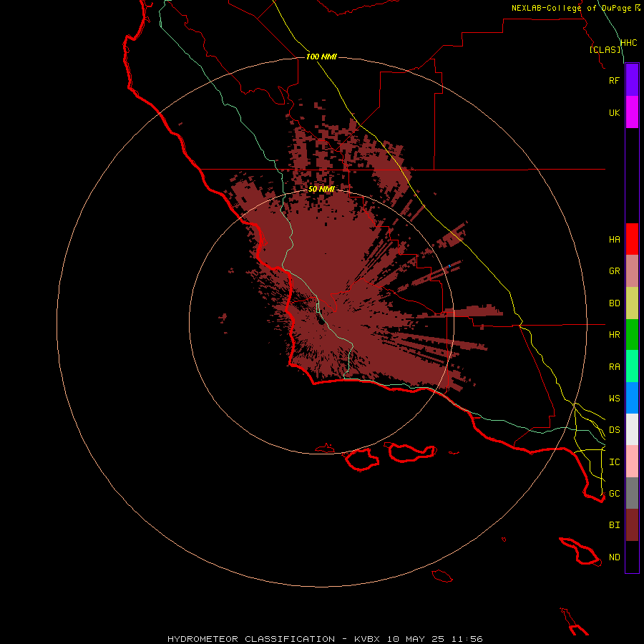Click the 100 NMI range ring label
Viewport: 644px width, 644px height.
[x=321, y=57]
